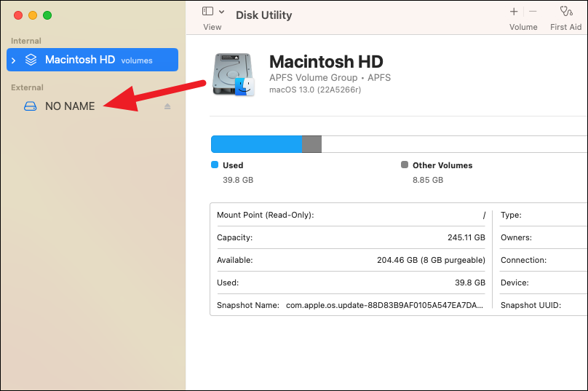The width and height of the screenshot is (588, 391).
Task: Click the Macintosh HD heading text
Action: [x=326, y=62]
